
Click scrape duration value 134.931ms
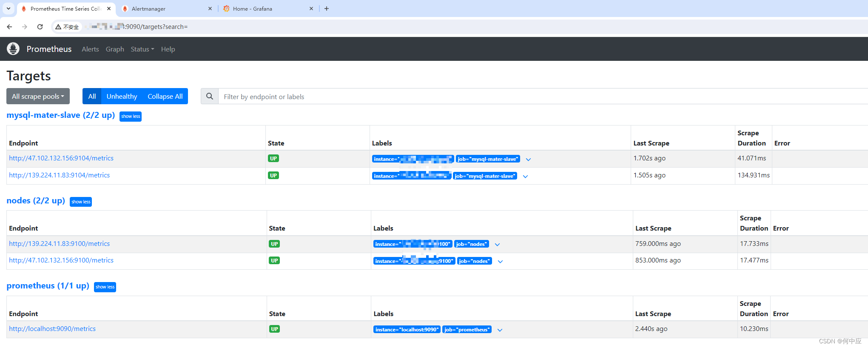coord(753,175)
